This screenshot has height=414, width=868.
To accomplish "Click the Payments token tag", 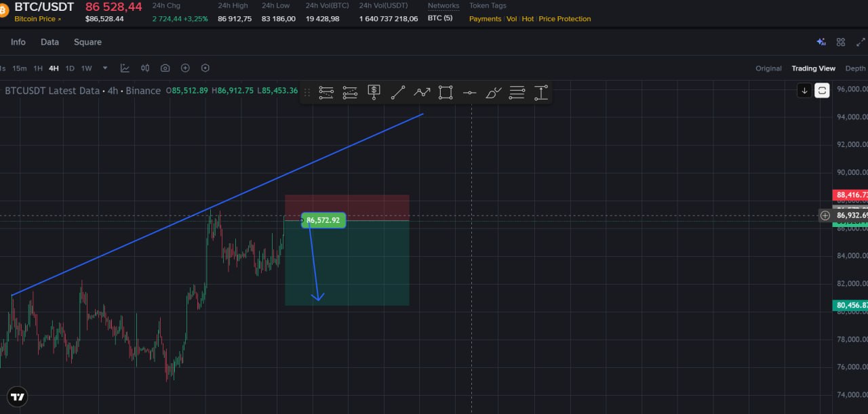I will [x=485, y=19].
